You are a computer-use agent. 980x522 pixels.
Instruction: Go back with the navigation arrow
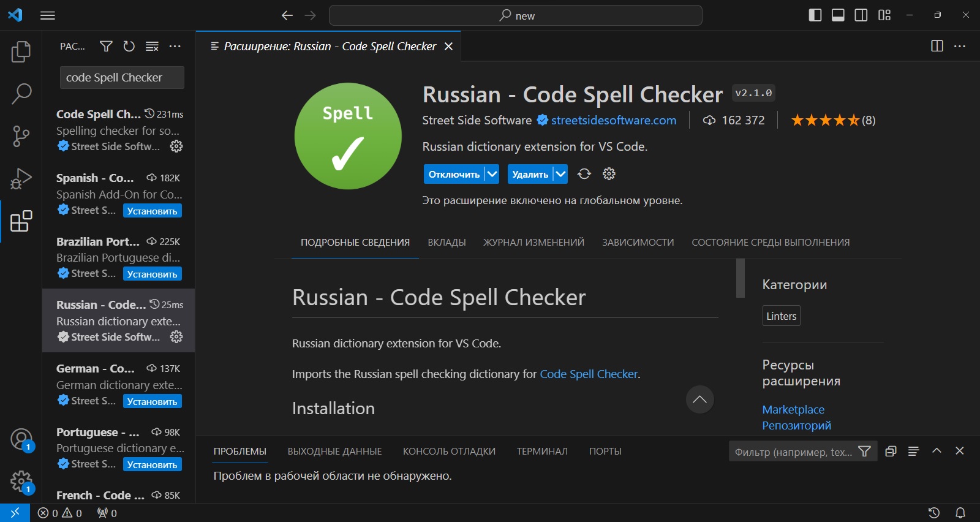click(287, 15)
